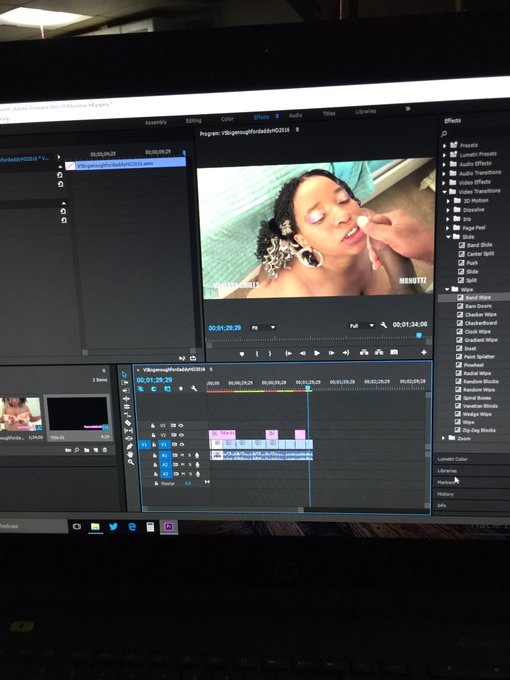Toggle A3 track targeting button
Image resolution: width=510 pixels, height=680 pixels.
165,474
